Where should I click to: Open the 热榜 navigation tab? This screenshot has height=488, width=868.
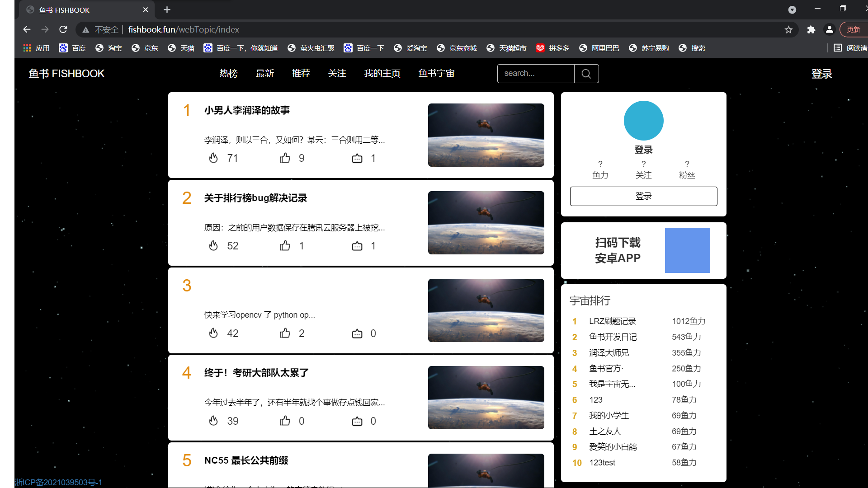[x=228, y=73]
